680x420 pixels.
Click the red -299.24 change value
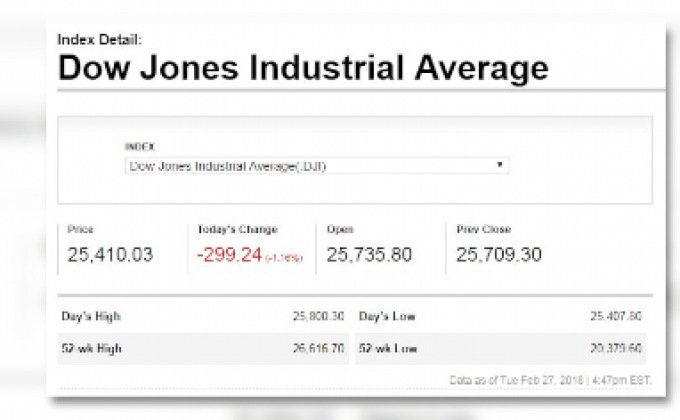[229, 255]
